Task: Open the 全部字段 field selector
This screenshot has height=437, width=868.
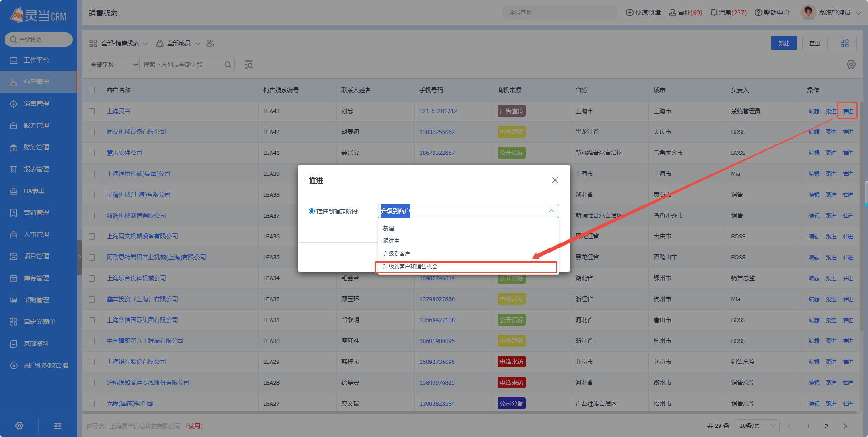Action: point(114,65)
